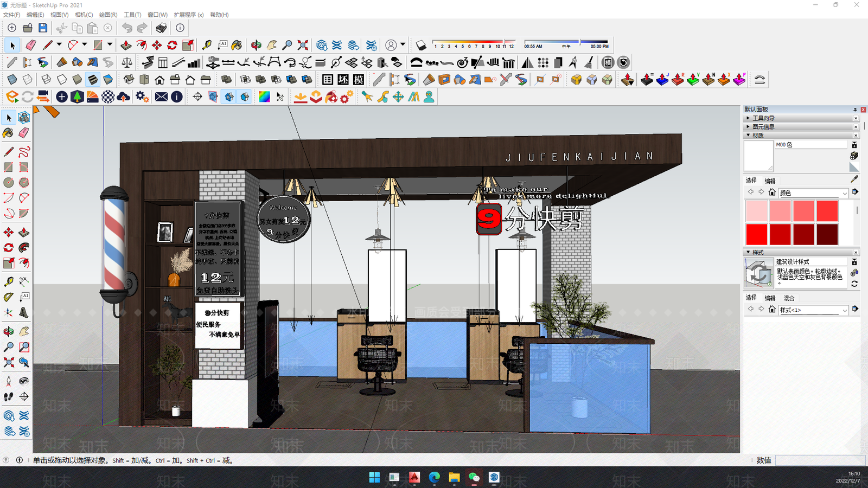
Task: Select the Paint Bucket tool
Action: [x=9, y=133]
